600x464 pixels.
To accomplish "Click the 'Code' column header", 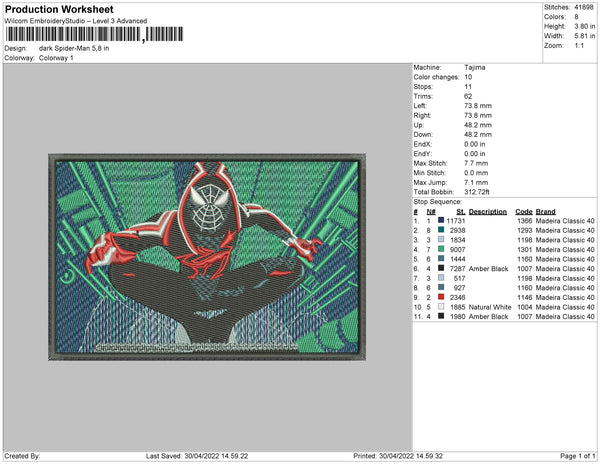I will pos(524,212).
